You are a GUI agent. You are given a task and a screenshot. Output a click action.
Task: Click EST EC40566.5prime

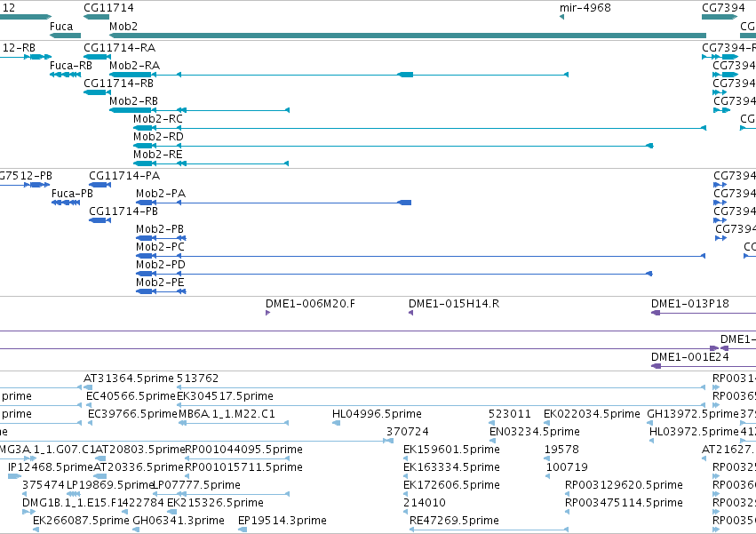pos(90,405)
